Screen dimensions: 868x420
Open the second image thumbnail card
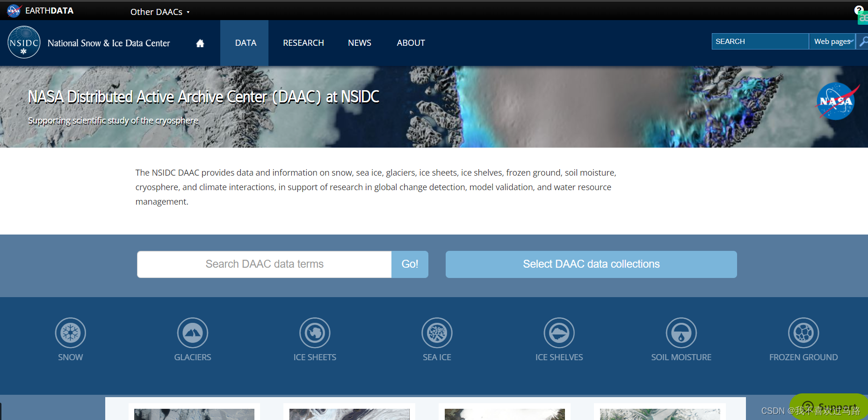[x=349, y=412]
